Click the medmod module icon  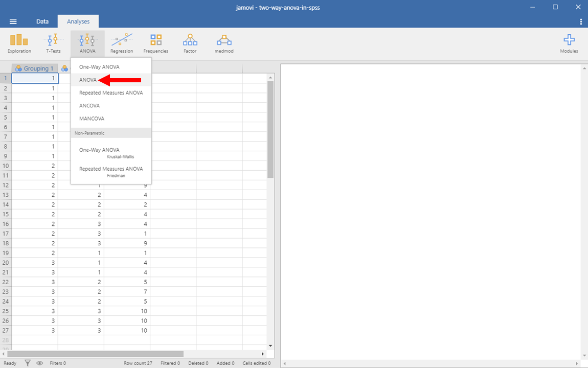coord(223,43)
